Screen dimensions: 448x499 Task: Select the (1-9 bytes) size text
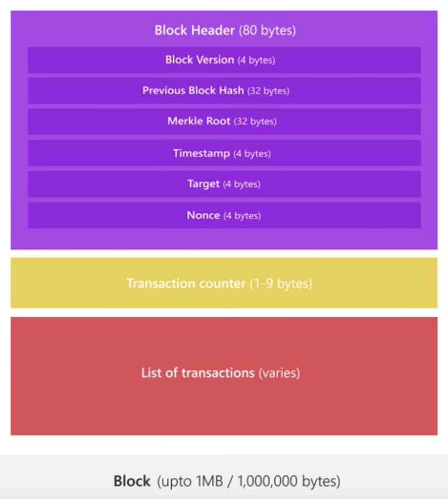tap(281, 283)
